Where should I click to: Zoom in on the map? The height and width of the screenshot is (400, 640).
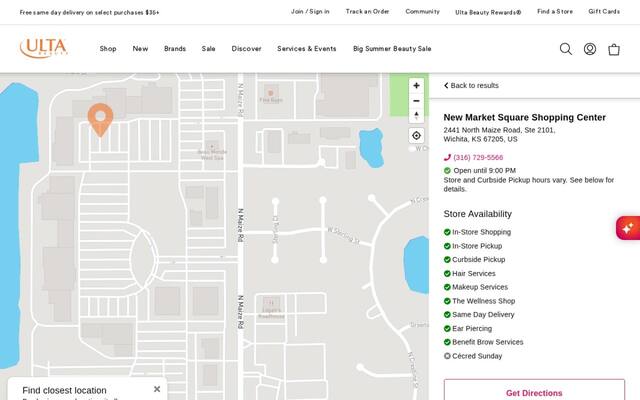416,86
